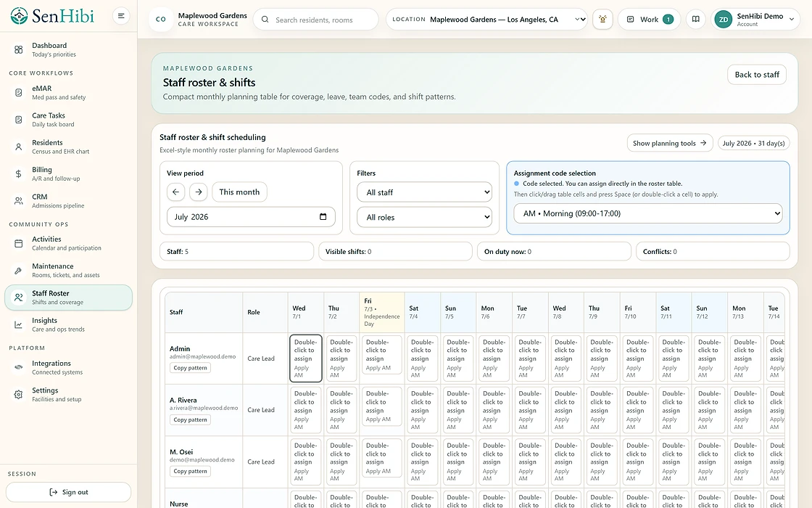Click the July 2026 month input field
812x508 pixels.
click(x=251, y=217)
